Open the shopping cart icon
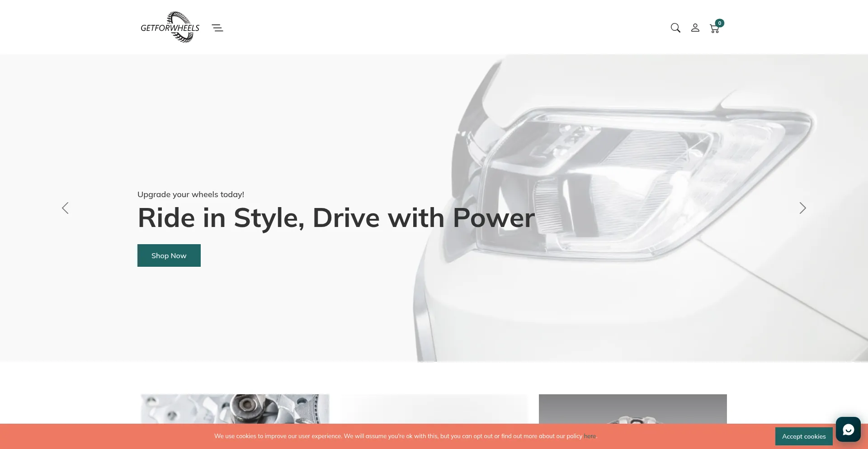 pyautogui.click(x=714, y=29)
